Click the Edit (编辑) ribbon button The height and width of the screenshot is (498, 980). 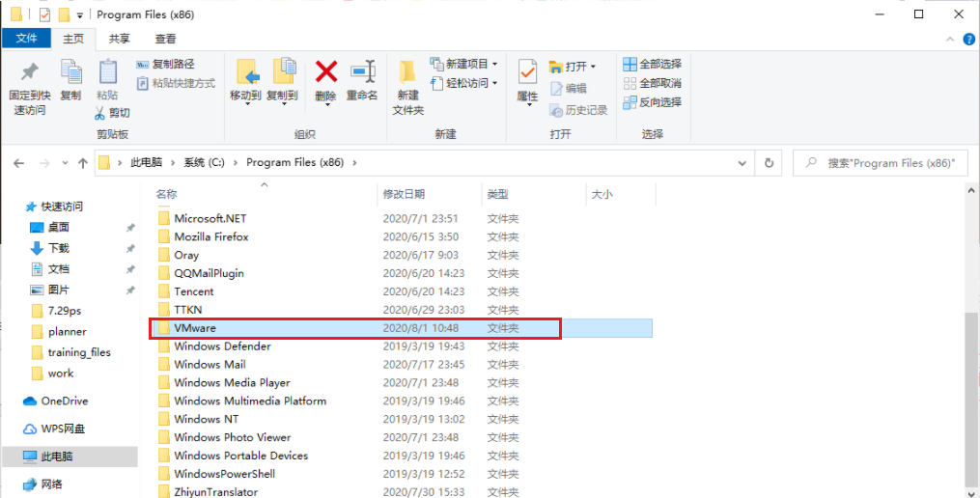(568, 89)
